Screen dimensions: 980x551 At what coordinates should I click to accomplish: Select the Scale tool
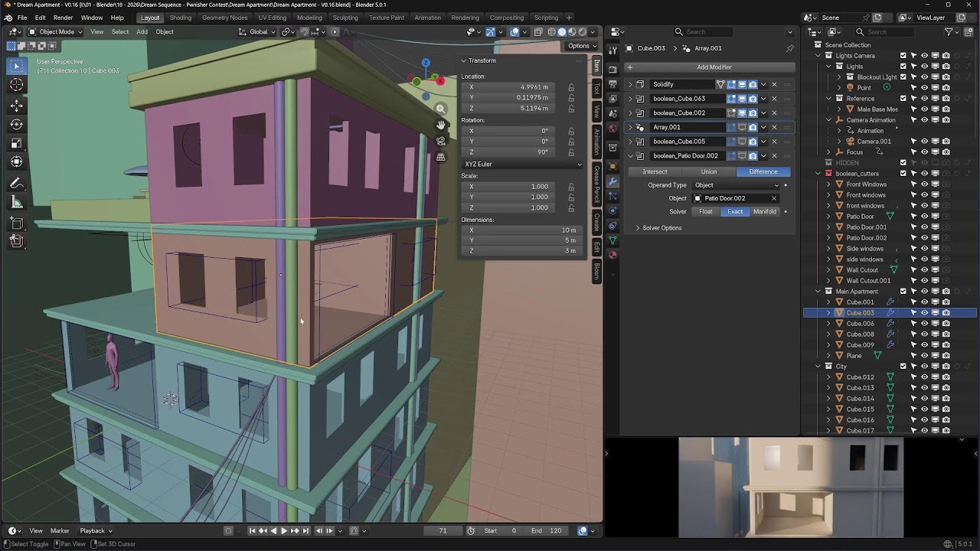click(16, 143)
